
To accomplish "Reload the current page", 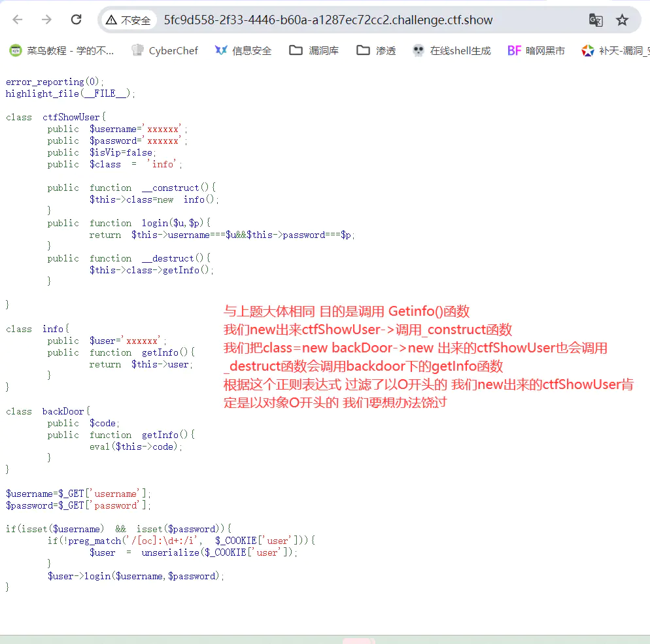I will 77,20.
